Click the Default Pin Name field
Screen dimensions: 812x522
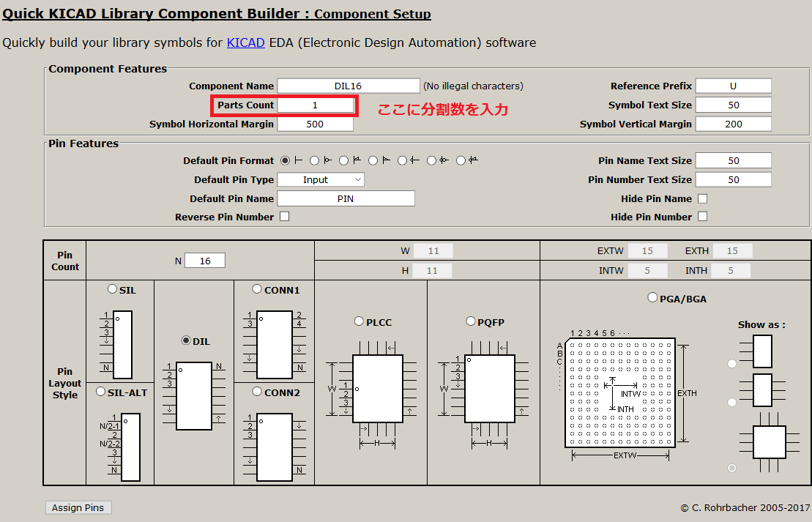coord(346,199)
